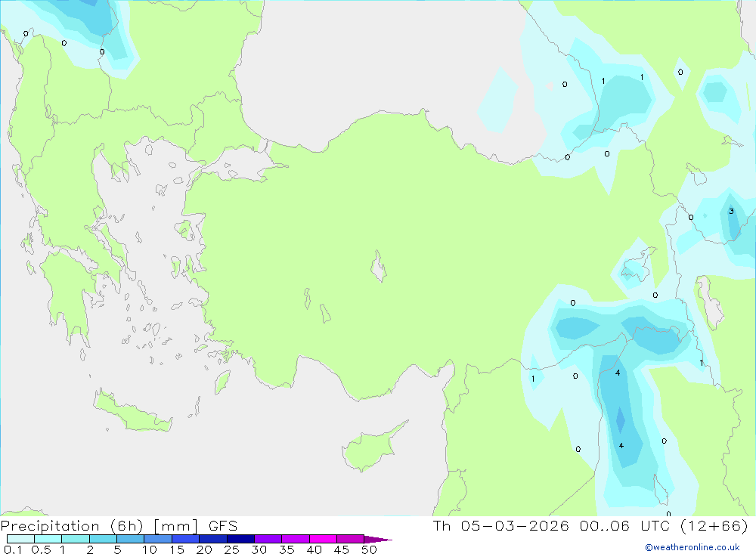Click the 1–2 mm legend color swatch
The width and height of the screenshot is (756, 554).
coord(75,539)
